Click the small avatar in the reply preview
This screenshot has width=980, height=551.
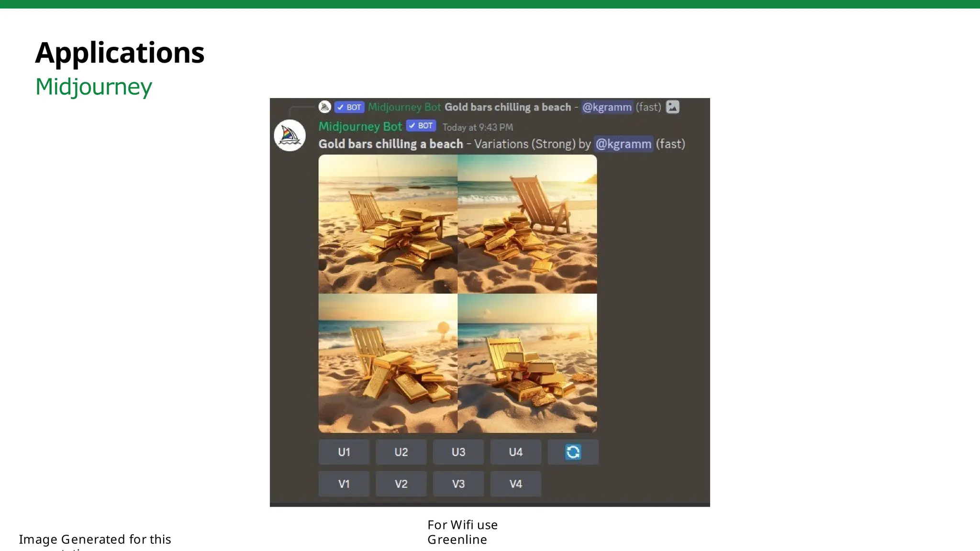325,107
